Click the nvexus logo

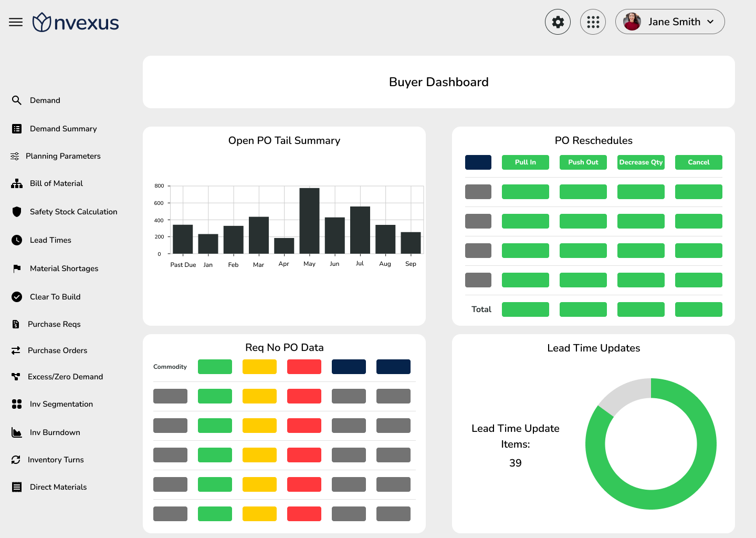pos(76,23)
